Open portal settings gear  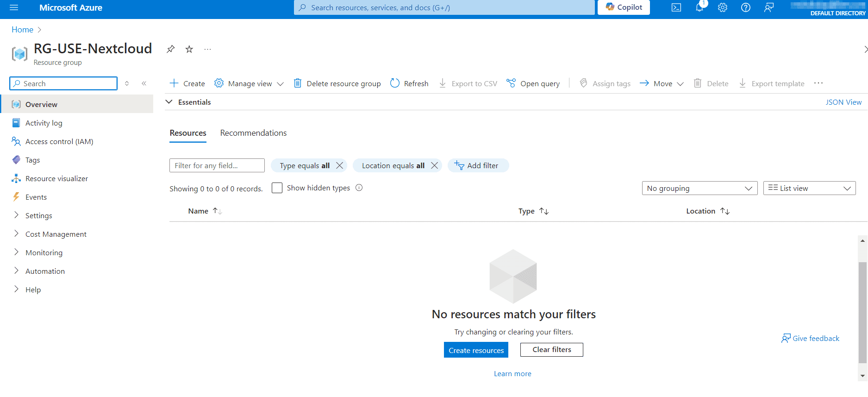pyautogui.click(x=723, y=7)
